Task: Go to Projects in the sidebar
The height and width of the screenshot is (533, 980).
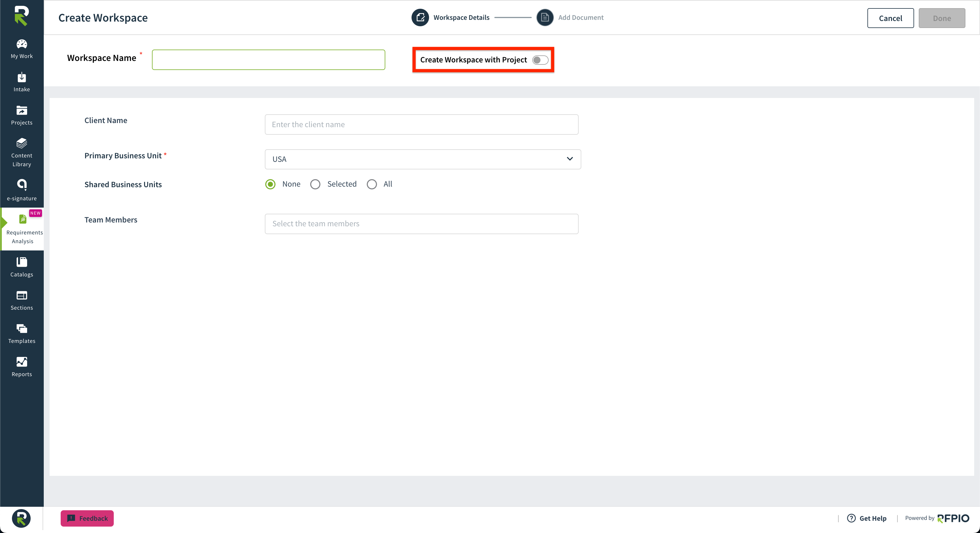Action: click(22, 115)
